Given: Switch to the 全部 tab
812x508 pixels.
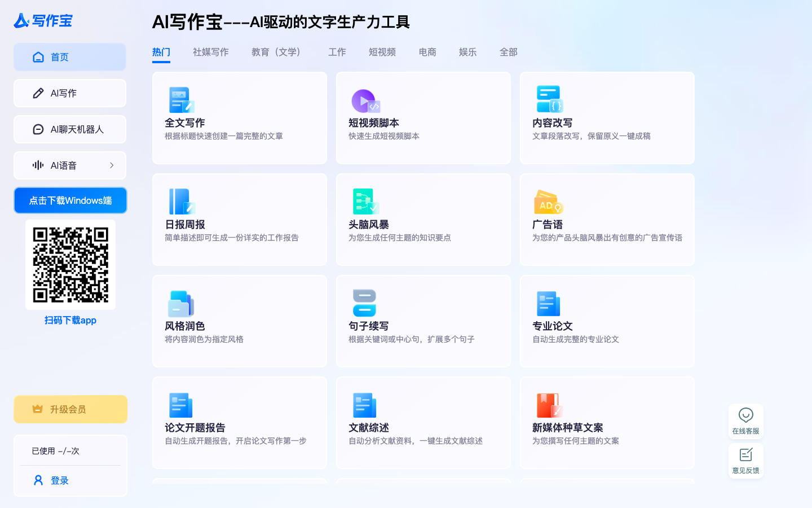Looking at the screenshot, I should 509,52.
